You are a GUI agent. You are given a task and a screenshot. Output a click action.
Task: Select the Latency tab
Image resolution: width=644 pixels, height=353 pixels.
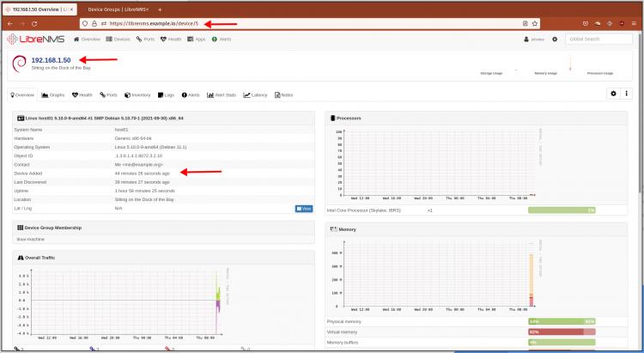(x=256, y=94)
